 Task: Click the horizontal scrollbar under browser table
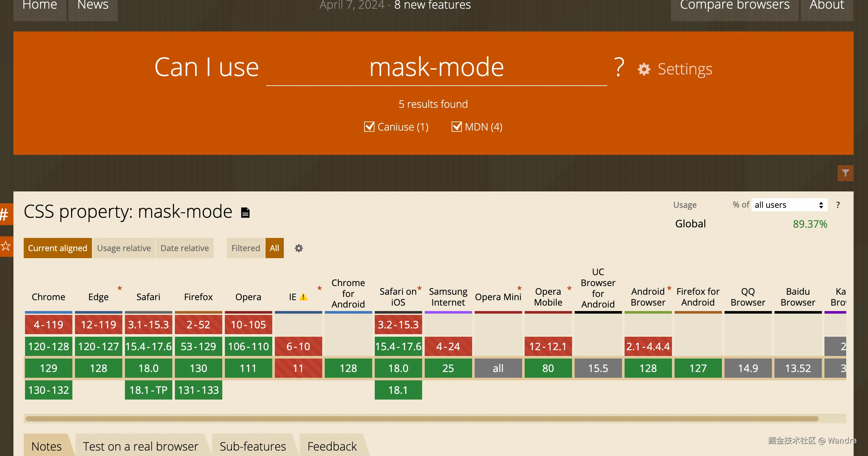pos(421,418)
